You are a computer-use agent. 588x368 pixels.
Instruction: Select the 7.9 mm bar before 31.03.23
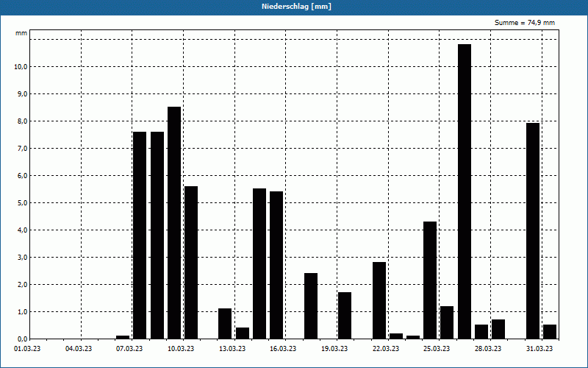[532, 231]
